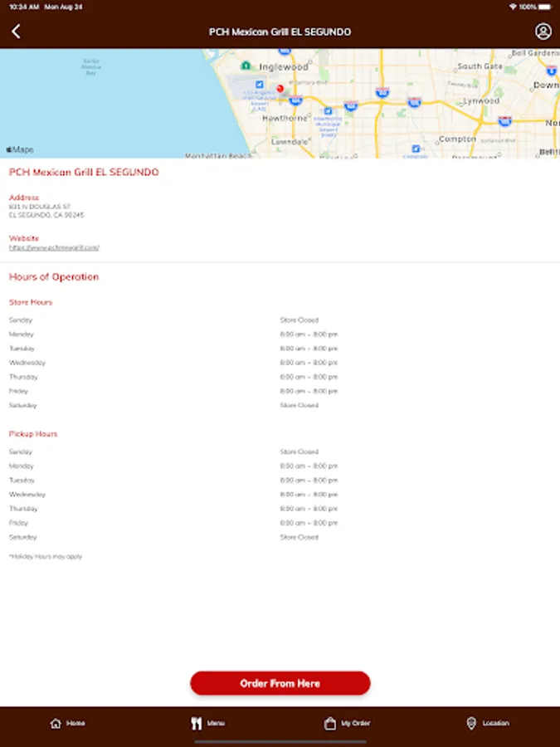Click the Hawthorne Municipal Airport icon
Screen dimensions: 560x747
pos(328,111)
